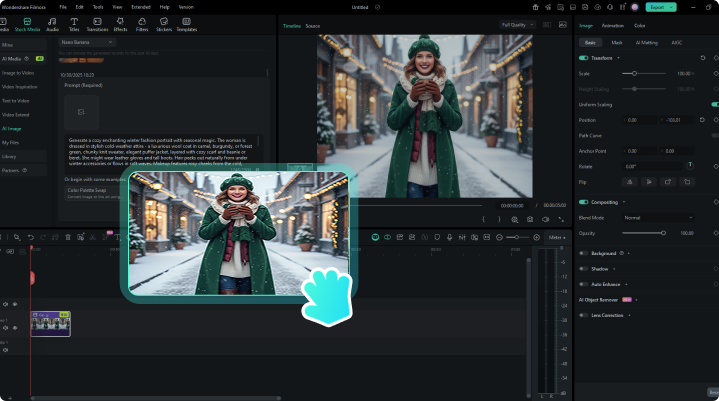The image size is (719, 401).
Task: Click the image upload placeholder in prompt box
Action: pyautogui.click(x=81, y=112)
